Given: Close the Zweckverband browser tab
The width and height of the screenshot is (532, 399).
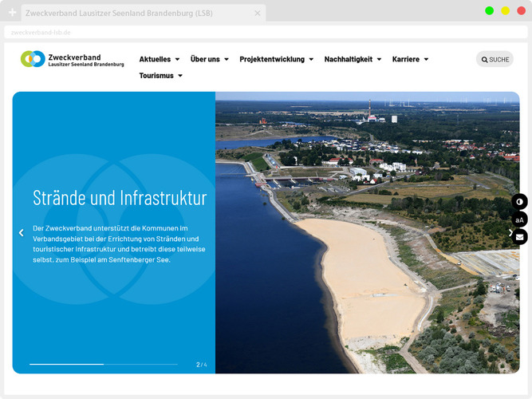Looking at the screenshot, I should click(257, 14).
